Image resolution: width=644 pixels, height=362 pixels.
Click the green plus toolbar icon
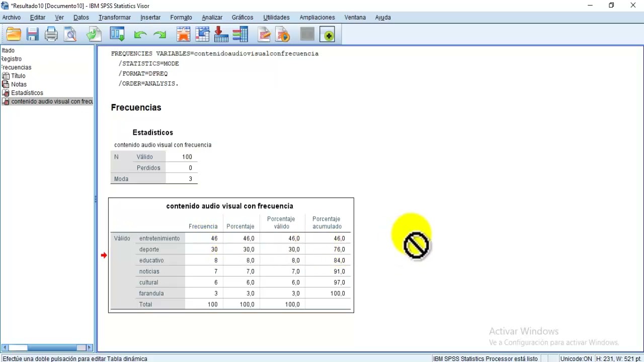coord(328,35)
